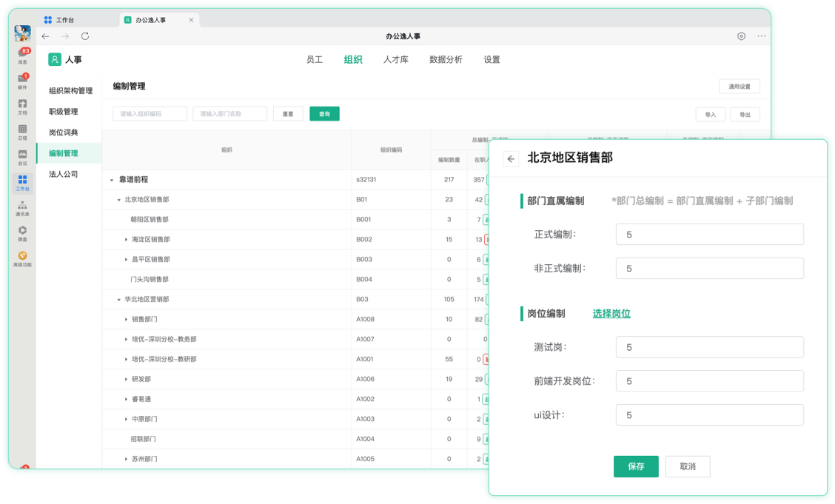
Task: Open the Meeting icon in sidebar
Action: point(22,157)
